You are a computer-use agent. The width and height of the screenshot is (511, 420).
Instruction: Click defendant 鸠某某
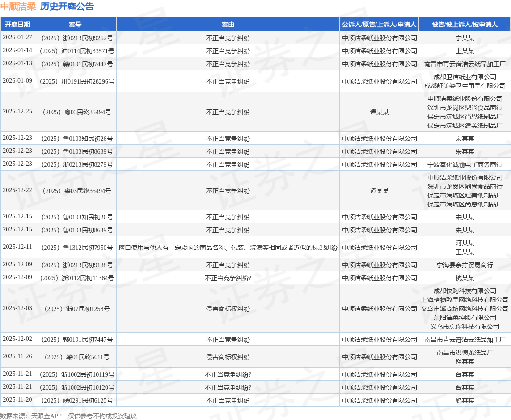pyautogui.click(x=465, y=400)
